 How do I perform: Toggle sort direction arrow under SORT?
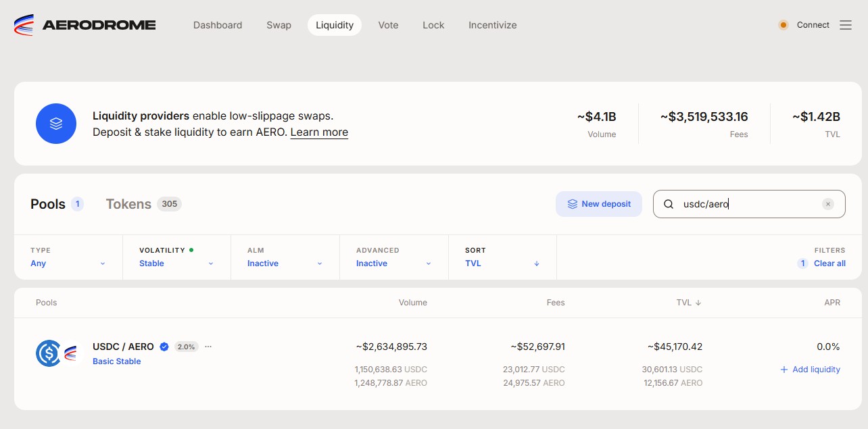537,263
